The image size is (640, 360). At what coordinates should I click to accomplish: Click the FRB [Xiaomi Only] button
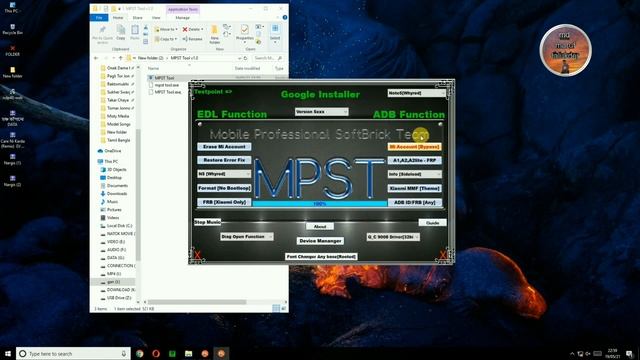(224, 202)
